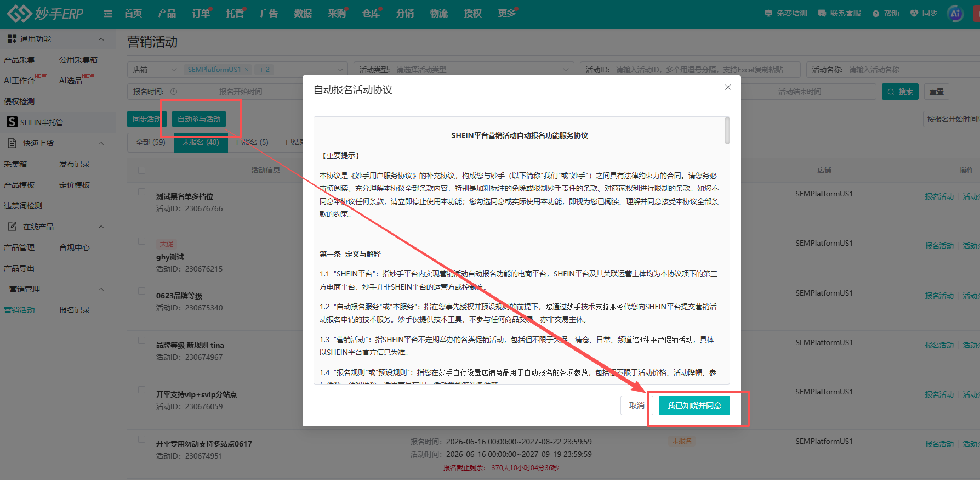Grab the agreement text scrollbar
Viewport: 980px width, 480px height.
(x=727, y=131)
